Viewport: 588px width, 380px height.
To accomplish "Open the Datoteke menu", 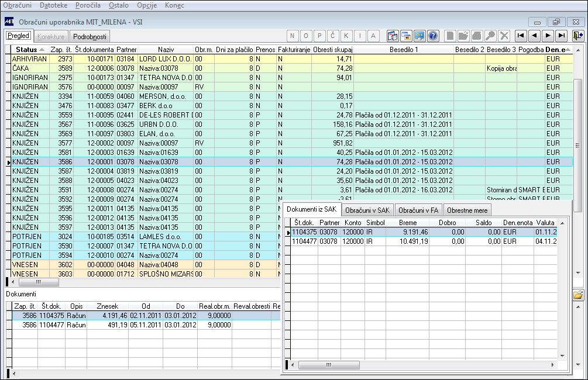I will [54, 5].
